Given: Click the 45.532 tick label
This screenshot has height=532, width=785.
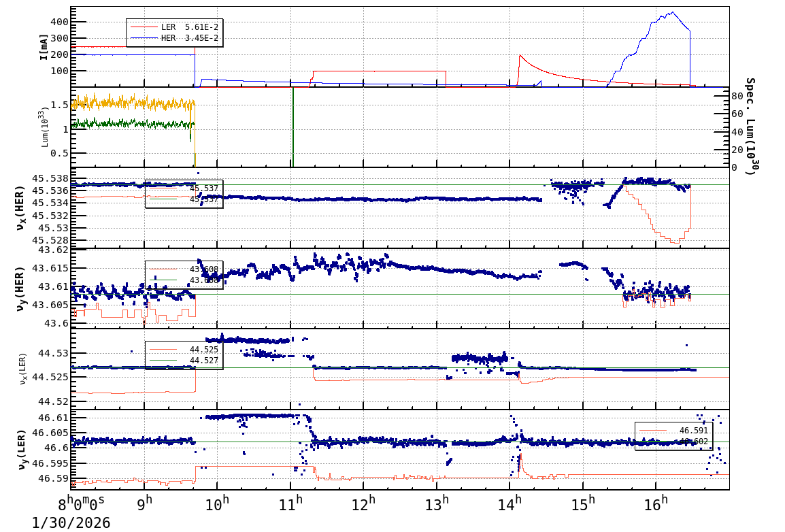Looking at the screenshot, I should point(50,215).
